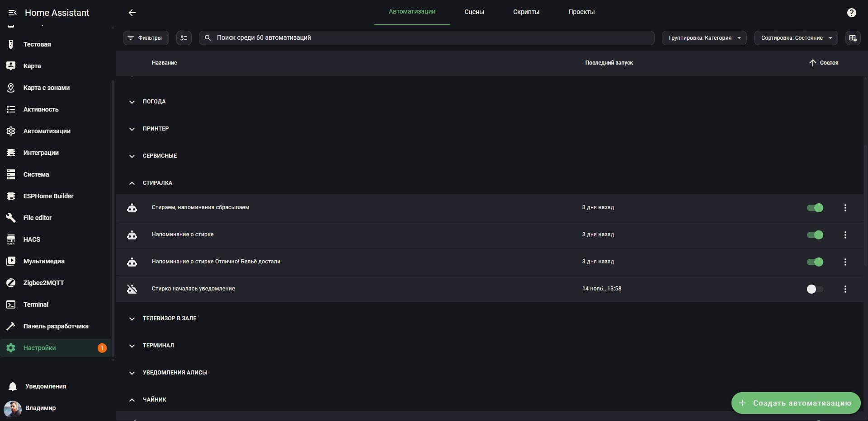Enable the Стирка началась уведомление automation
Viewport: 868px width, 421px height.
pos(815,289)
